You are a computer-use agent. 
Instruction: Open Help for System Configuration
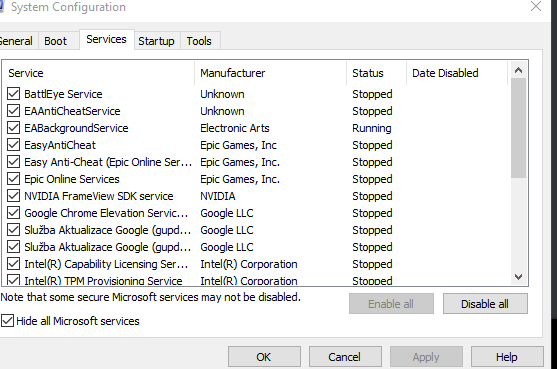507,357
